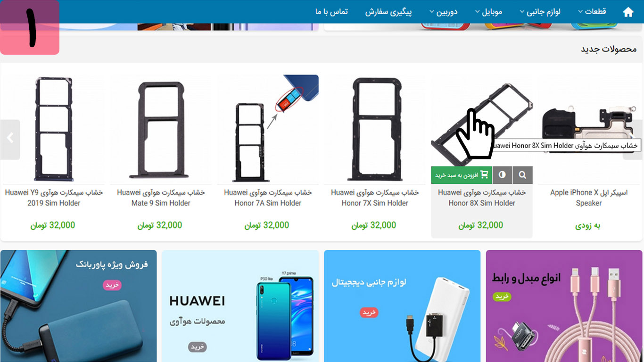The width and height of the screenshot is (644, 362).
Task: Click the compare icon on Honor 8X product
Action: click(502, 175)
